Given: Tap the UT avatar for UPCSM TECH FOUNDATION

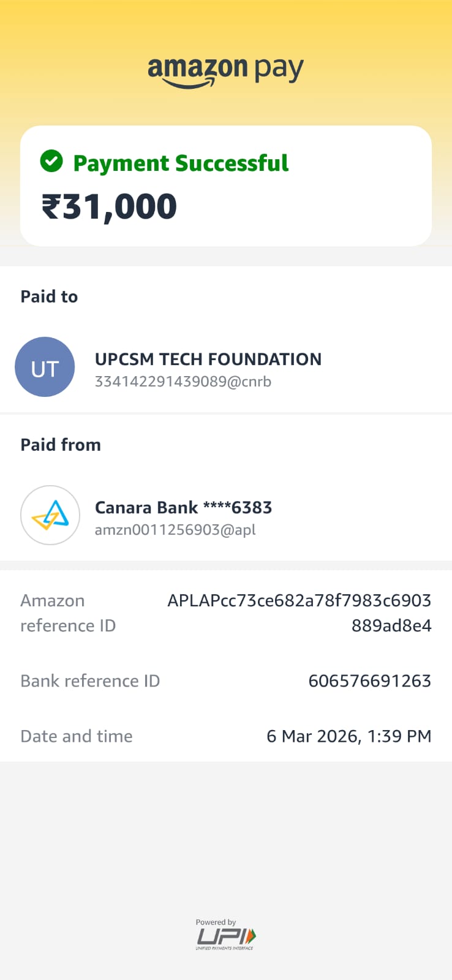Looking at the screenshot, I should pyautogui.click(x=45, y=367).
